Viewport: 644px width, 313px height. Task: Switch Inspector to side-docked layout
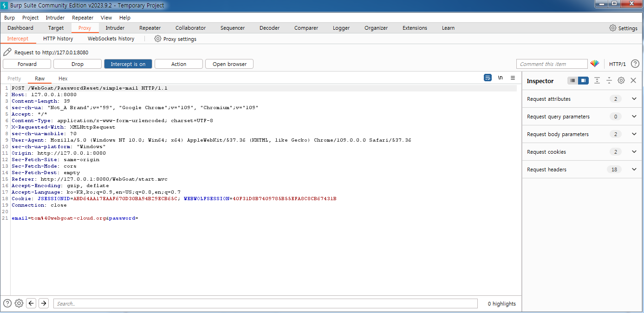click(583, 81)
